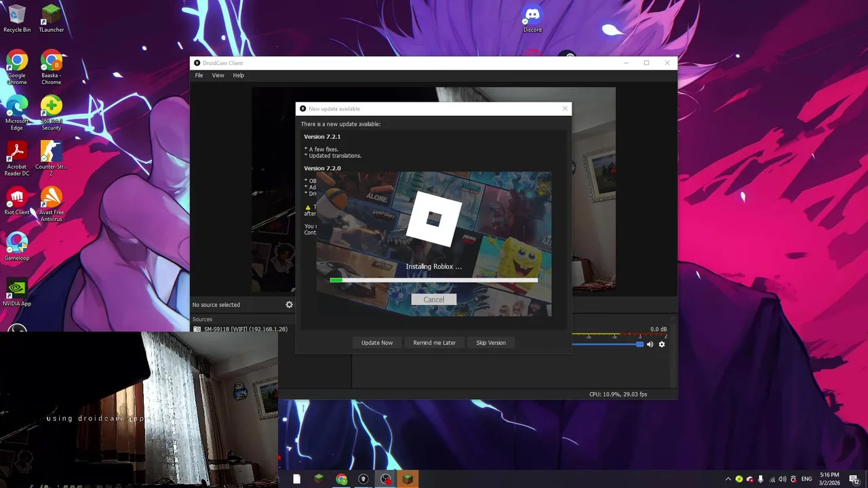Open Avast Free Antivirus icon
The width and height of the screenshot is (868, 488).
click(x=51, y=204)
